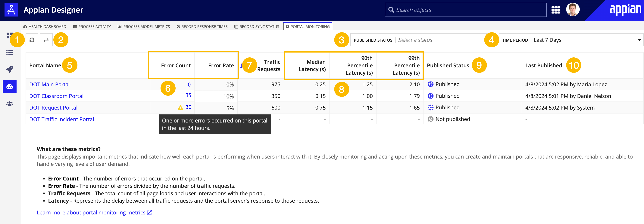Click the 0.75 median latency value
The height and width of the screenshot is (224, 644).
(x=320, y=108)
